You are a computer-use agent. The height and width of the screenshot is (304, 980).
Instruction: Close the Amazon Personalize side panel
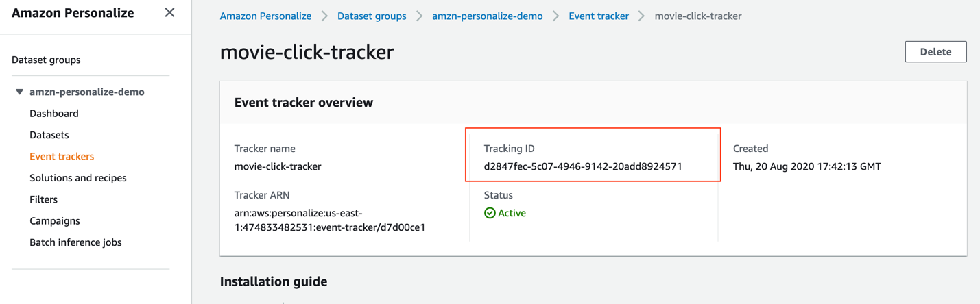pyautogui.click(x=169, y=12)
